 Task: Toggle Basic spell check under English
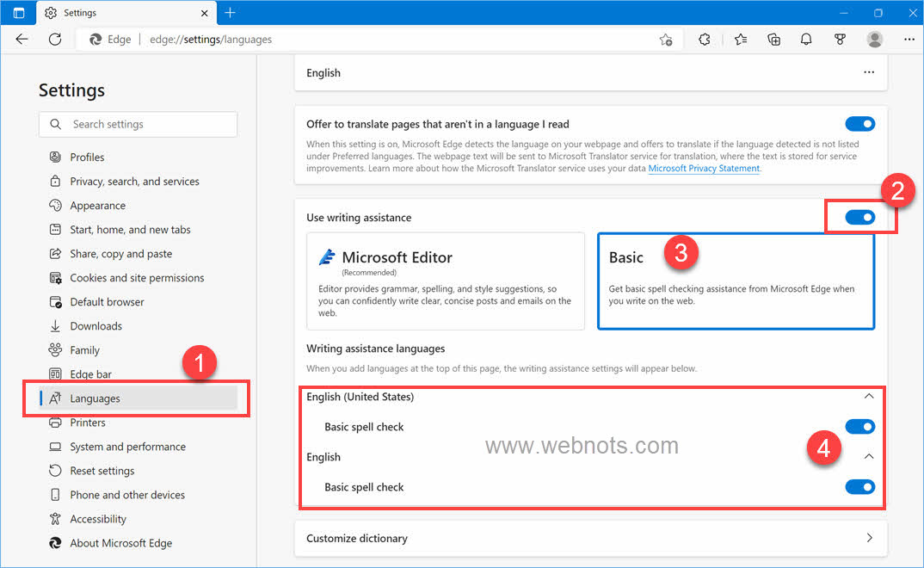point(859,487)
